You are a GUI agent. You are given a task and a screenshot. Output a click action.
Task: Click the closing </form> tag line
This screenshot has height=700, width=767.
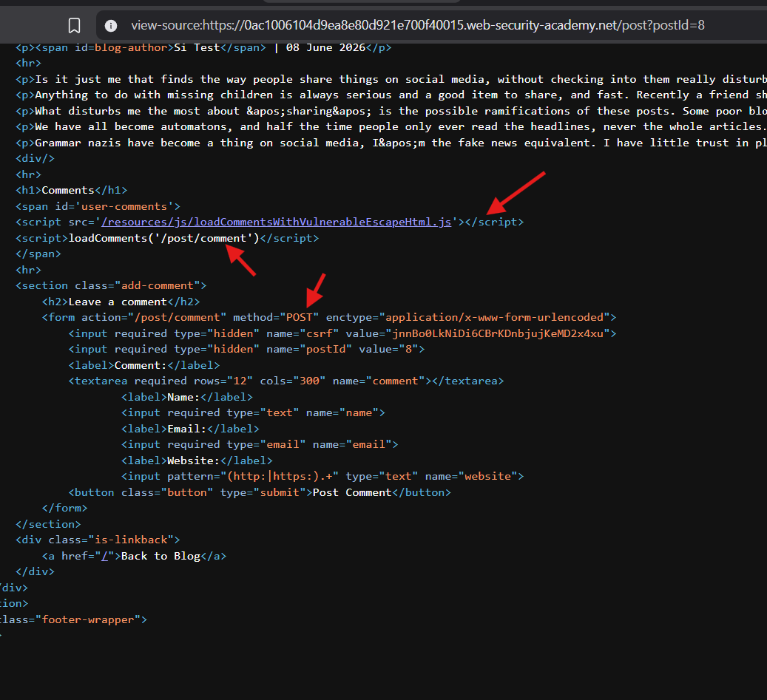pyautogui.click(x=64, y=508)
